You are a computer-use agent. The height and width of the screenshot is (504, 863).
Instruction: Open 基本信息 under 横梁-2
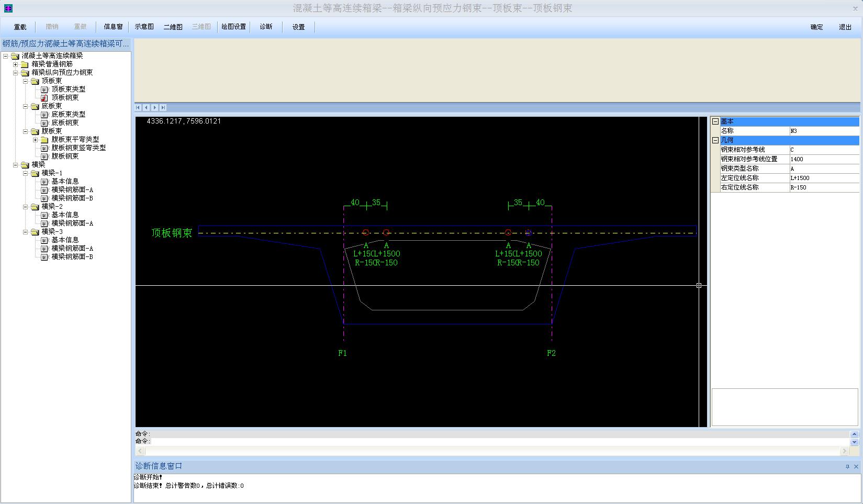(65, 215)
